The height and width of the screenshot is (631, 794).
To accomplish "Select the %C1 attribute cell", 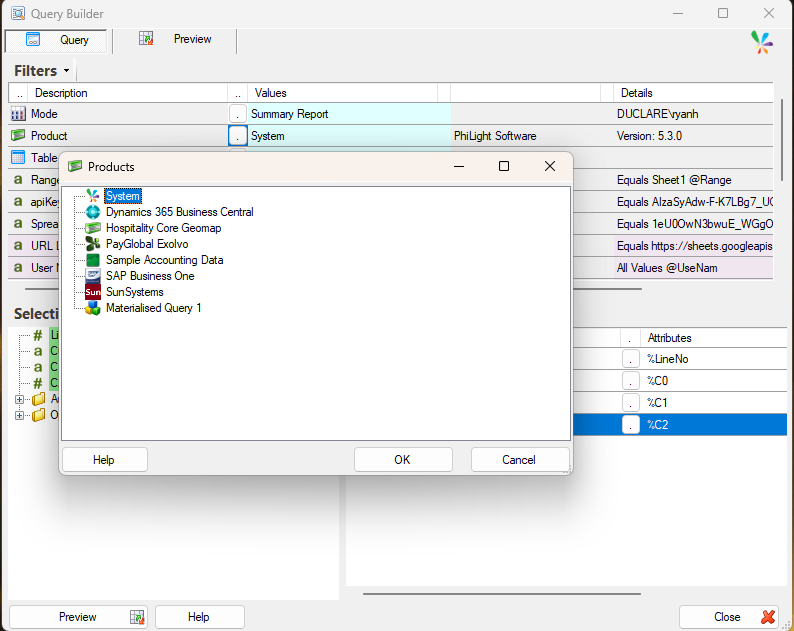I will tap(714, 403).
